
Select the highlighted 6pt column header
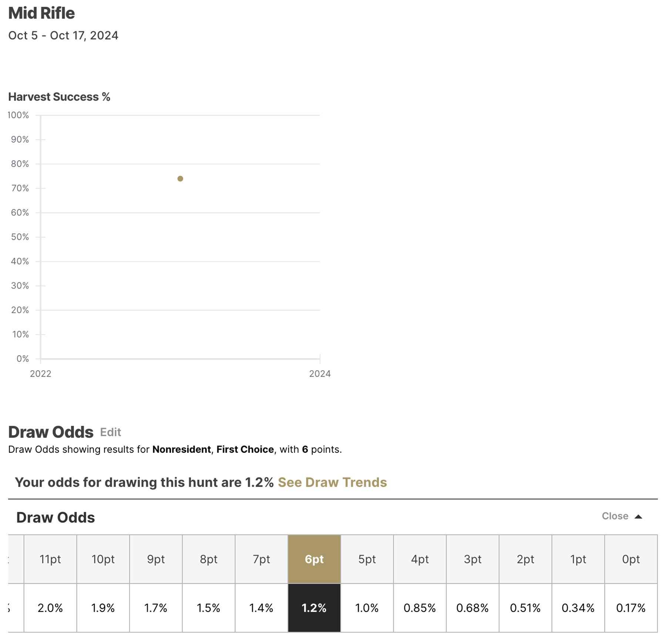[x=314, y=560]
